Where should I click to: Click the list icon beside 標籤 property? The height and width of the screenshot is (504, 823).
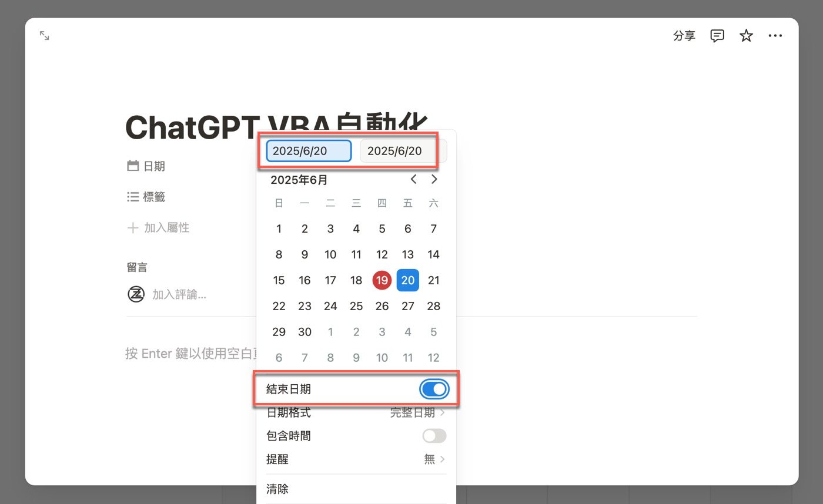tap(133, 197)
